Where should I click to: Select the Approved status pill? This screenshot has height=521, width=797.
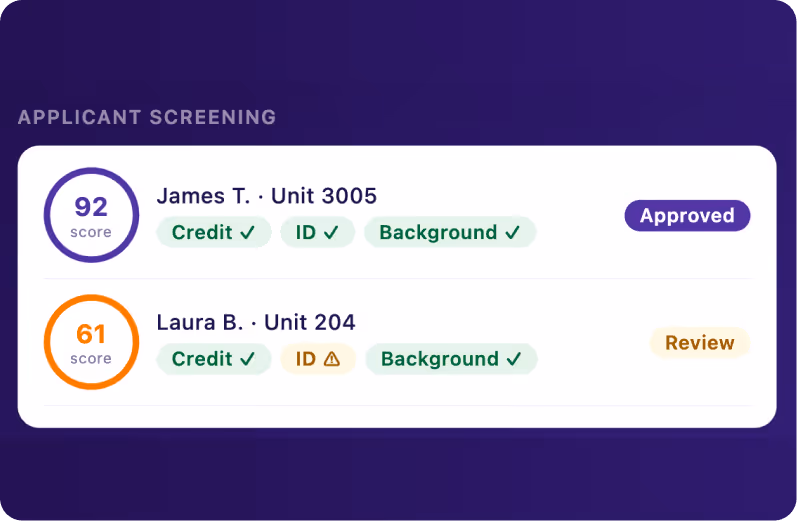coord(687,216)
